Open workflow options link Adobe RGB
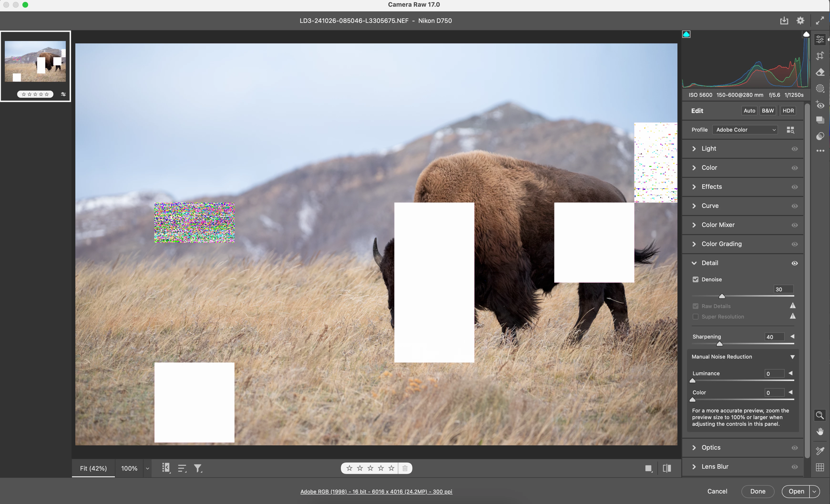This screenshot has width=830, height=504. coord(376,492)
